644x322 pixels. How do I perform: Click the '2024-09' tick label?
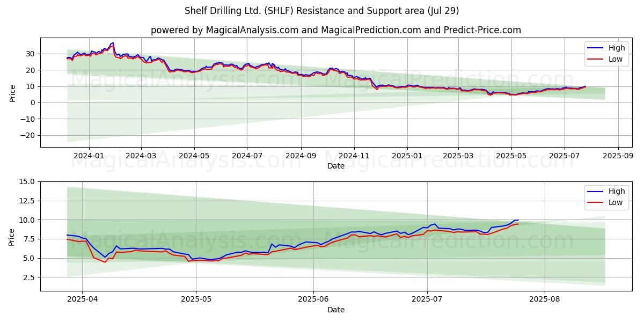pos(301,156)
